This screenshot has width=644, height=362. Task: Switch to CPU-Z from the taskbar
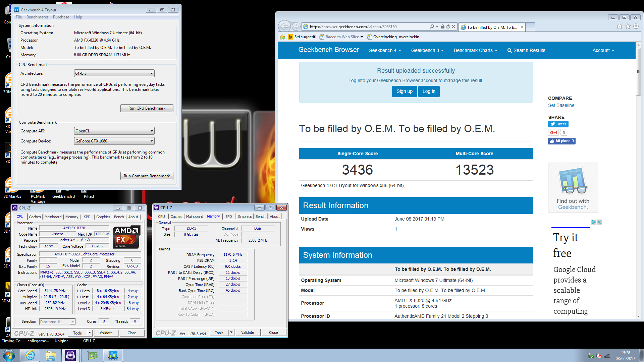pos(71,355)
